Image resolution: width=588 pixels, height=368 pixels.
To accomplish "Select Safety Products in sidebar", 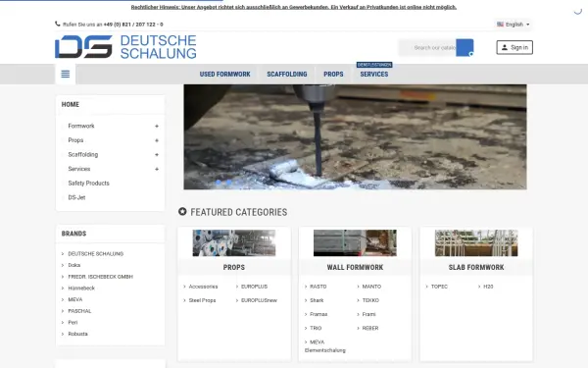I will pyautogui.click(x=88, y=183).
